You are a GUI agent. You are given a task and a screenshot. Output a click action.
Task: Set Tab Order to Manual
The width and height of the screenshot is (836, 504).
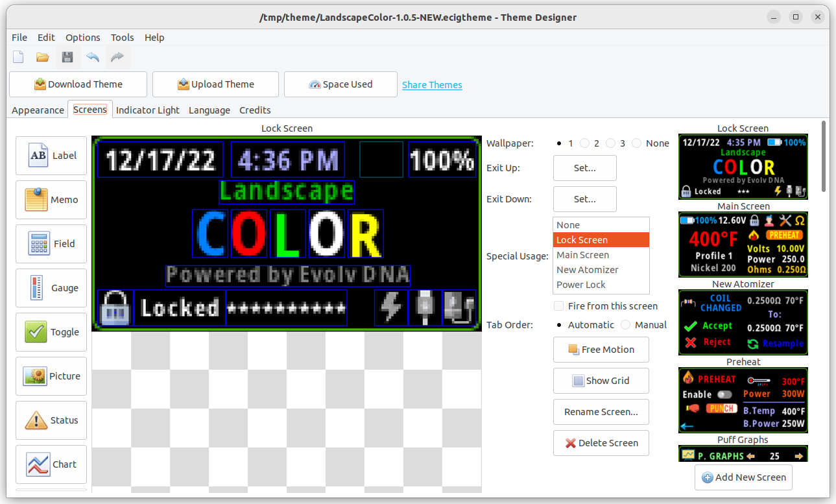625,325
